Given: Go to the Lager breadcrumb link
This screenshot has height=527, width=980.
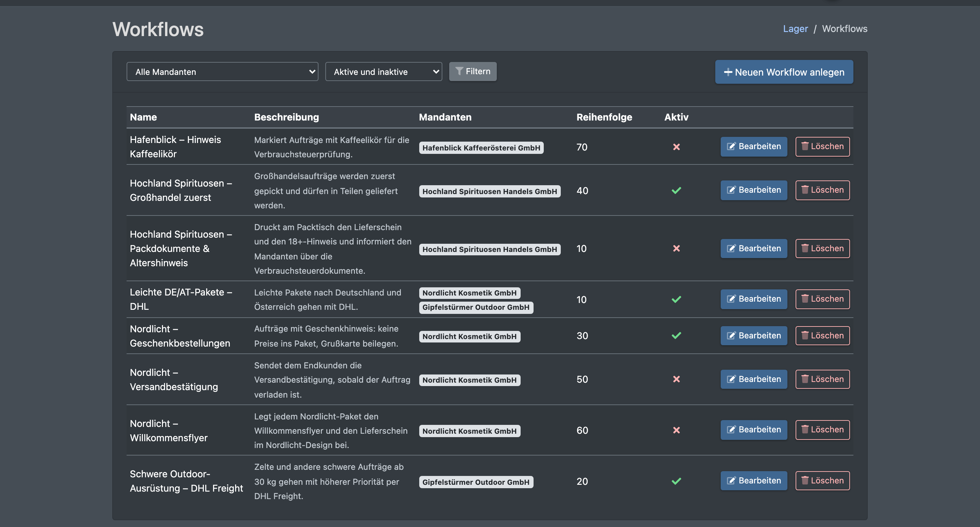Looking at the screenshot, I should coord(795,29).
